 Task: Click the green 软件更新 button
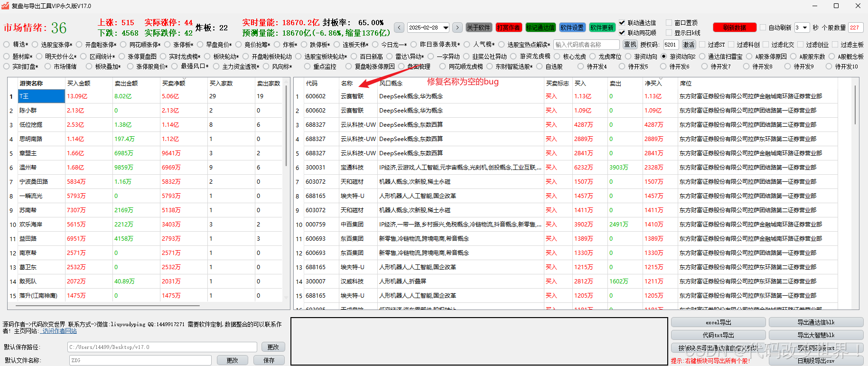click(602, 28)
